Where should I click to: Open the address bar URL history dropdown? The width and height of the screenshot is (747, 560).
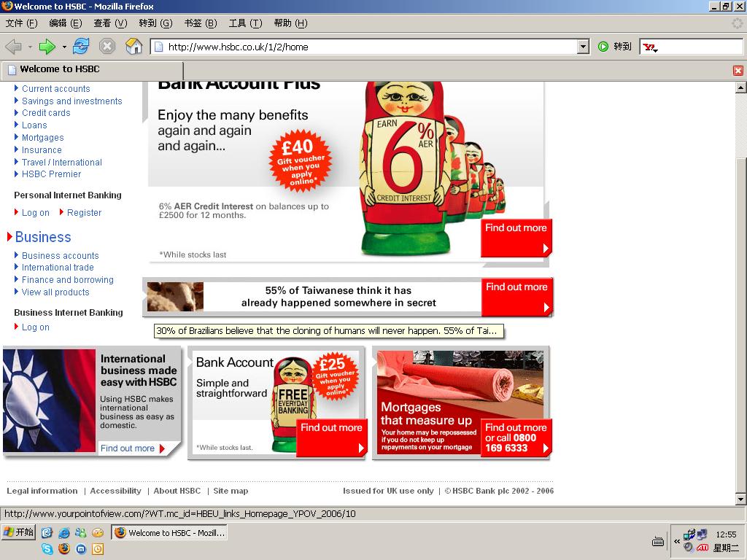pyautogui.click(x=583, y=47)
